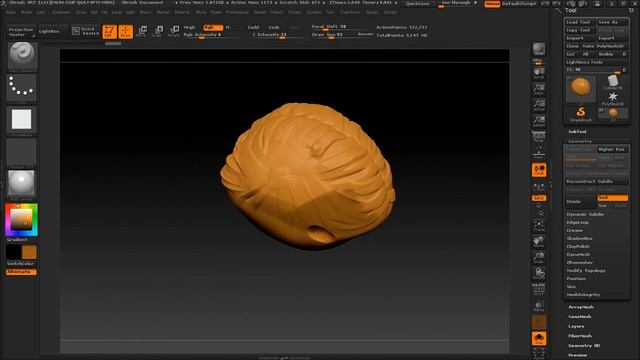Enable Zsub sculpt mode

274,27
